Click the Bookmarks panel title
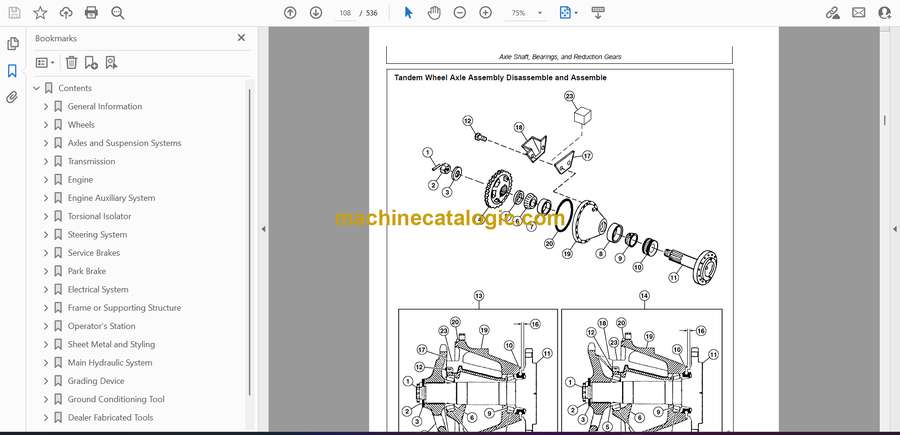The height and width of the screenshot is (435, 900). coord(56,38)
